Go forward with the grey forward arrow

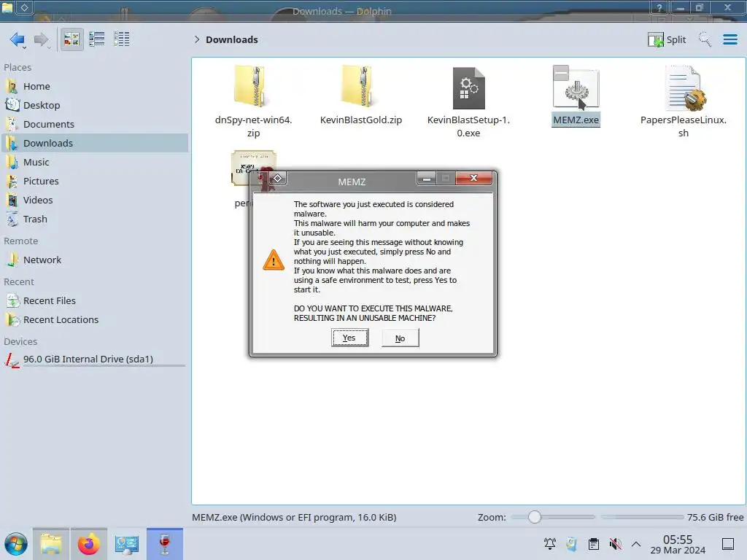click(x=42, y=39)
